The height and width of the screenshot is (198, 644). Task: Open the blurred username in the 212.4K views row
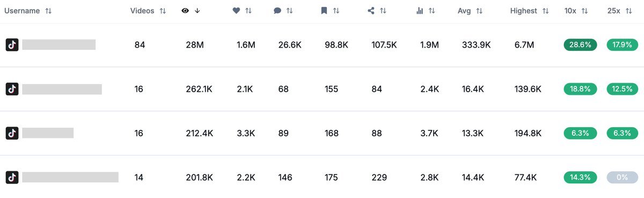pyautogui.click(x=48, y=133)
